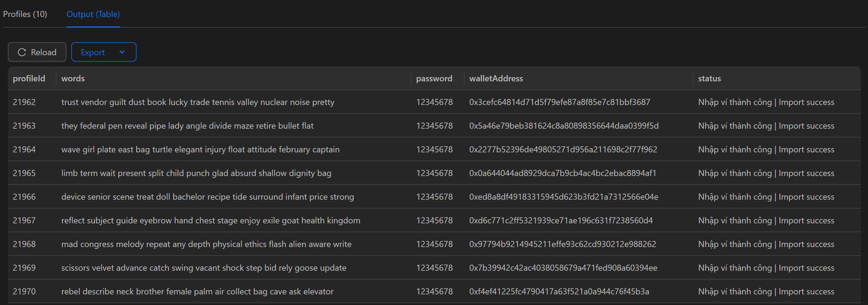Open the Export dropdown menu
Viewport: 868px width, 305px height.
pos(103,52)
